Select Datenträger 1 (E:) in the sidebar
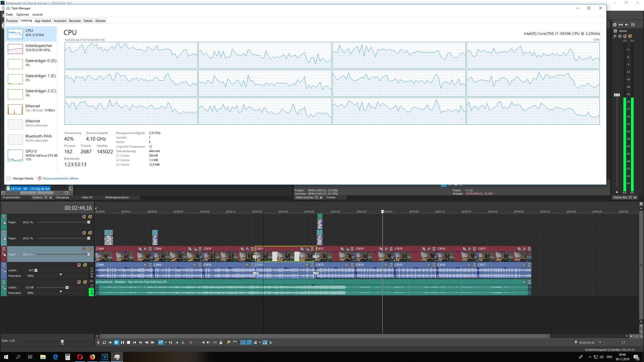The width and height of the screenshot is (644, 362). point(31,79)
